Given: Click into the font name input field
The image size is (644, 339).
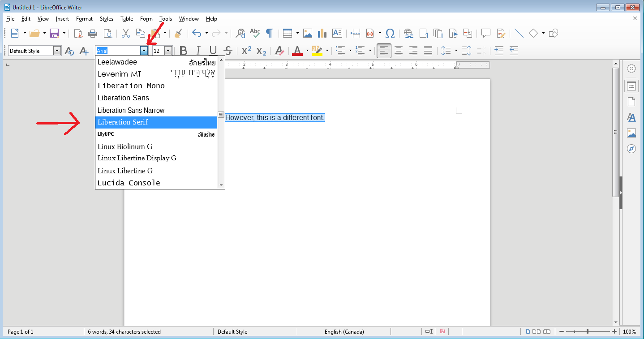Looking at the screenshot, I should [x=118, y=51].
